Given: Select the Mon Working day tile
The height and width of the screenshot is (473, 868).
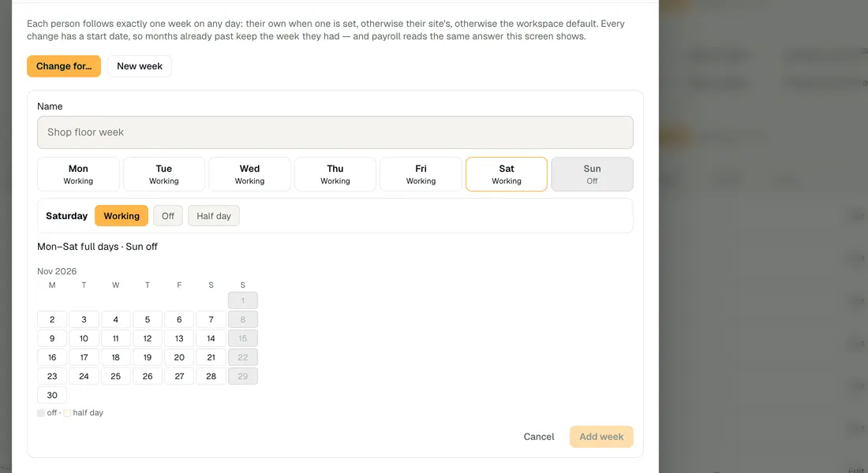Looking at the screenshot, I should 78,174.
